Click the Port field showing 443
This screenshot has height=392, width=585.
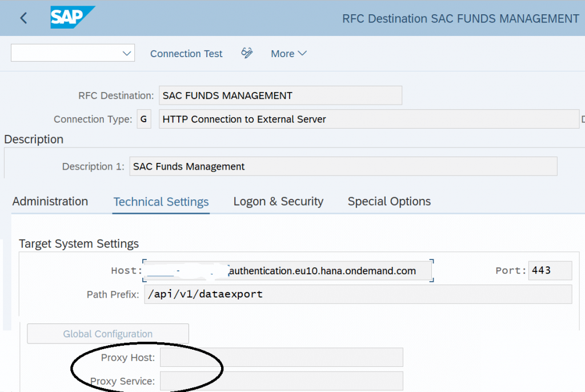pyautogui.click(x=550, y=270)
